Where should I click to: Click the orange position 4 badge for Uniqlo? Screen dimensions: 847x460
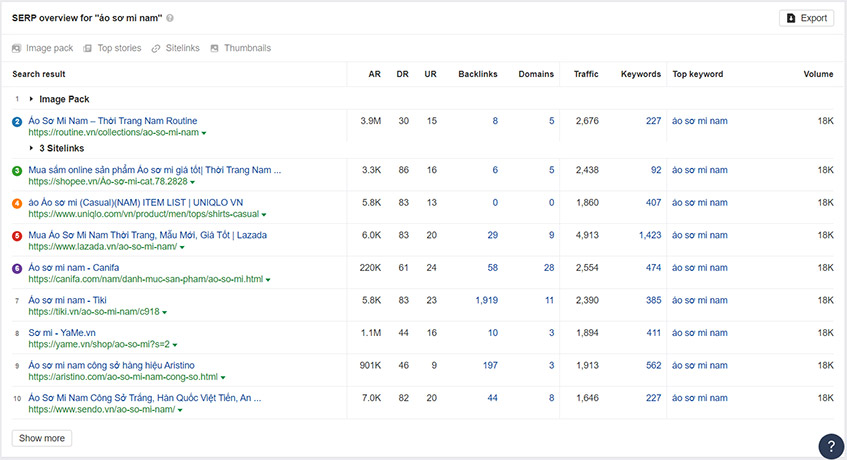click(x=17, y=204)
